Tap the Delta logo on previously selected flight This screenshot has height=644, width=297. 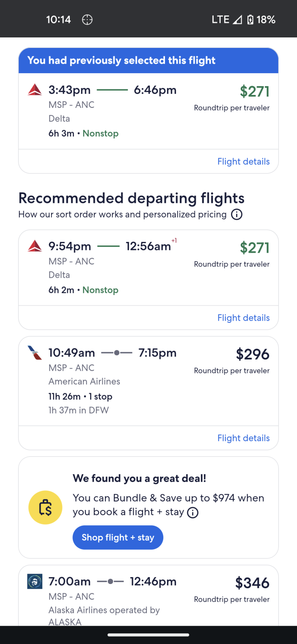pyautogui.click(x=35, y=90)
